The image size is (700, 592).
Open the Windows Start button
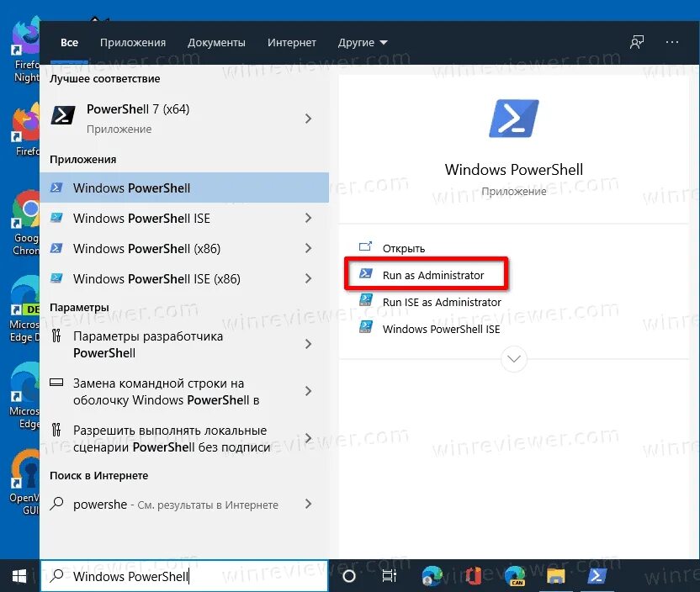tap(19, 576)
